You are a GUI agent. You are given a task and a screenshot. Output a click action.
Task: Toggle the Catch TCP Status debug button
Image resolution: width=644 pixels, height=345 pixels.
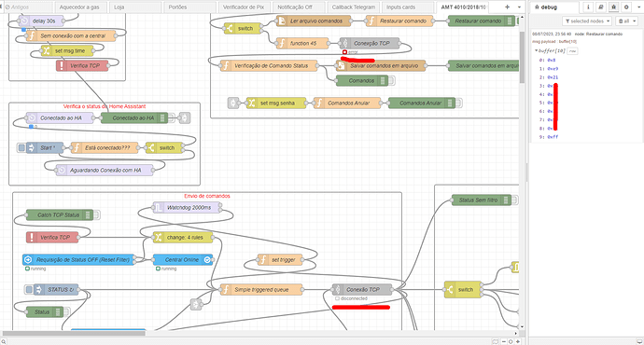96,215
